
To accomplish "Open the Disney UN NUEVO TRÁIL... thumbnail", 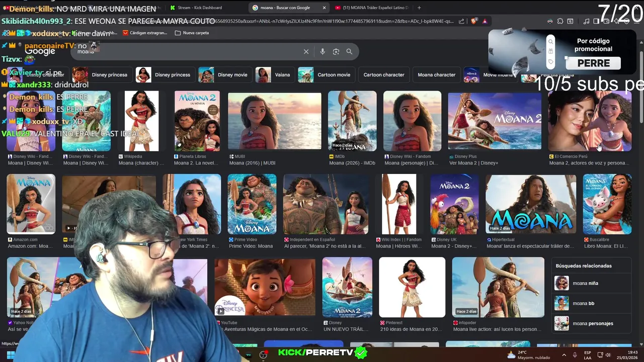I will tap(347, 287).
